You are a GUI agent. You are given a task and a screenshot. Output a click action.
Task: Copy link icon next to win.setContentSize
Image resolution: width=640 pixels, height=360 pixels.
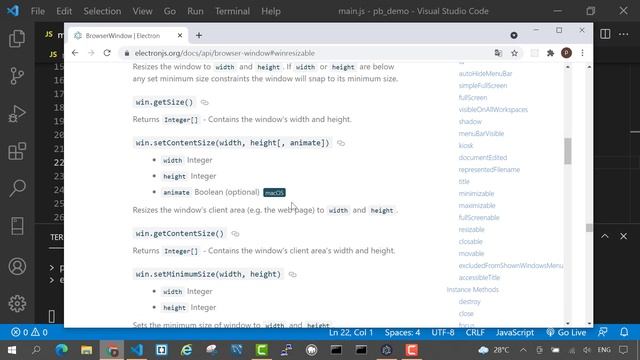click(341, 143)
